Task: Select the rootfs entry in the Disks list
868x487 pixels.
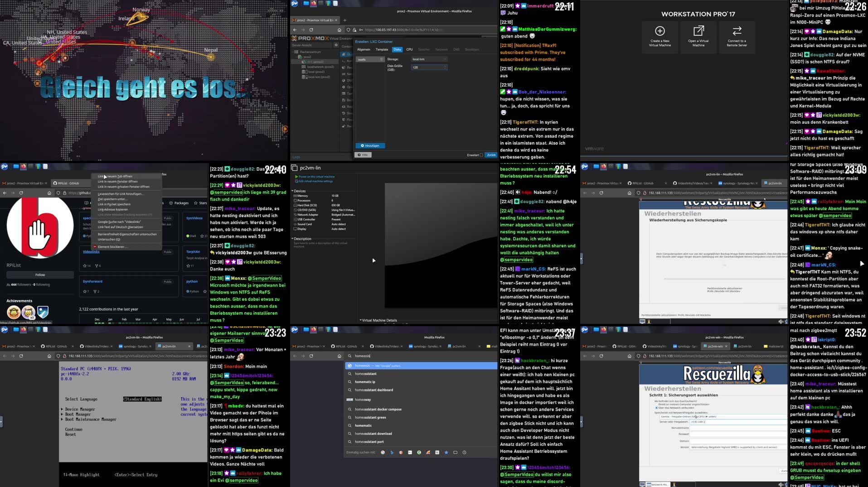Action: coord(370,59)
